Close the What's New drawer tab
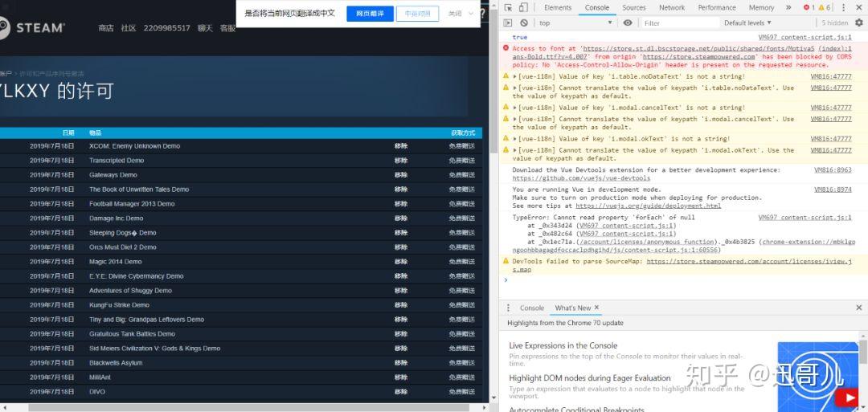Viewport: 868px width, 412px height. 596,308
